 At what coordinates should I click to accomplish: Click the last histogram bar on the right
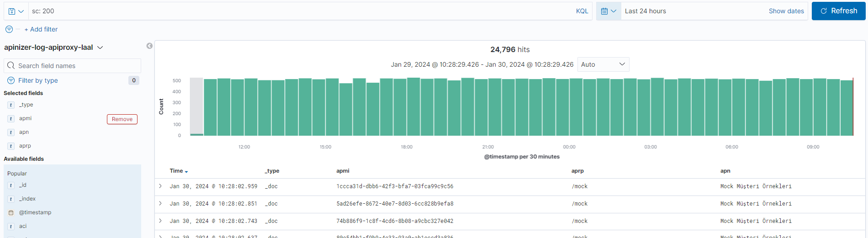point(847,108)
